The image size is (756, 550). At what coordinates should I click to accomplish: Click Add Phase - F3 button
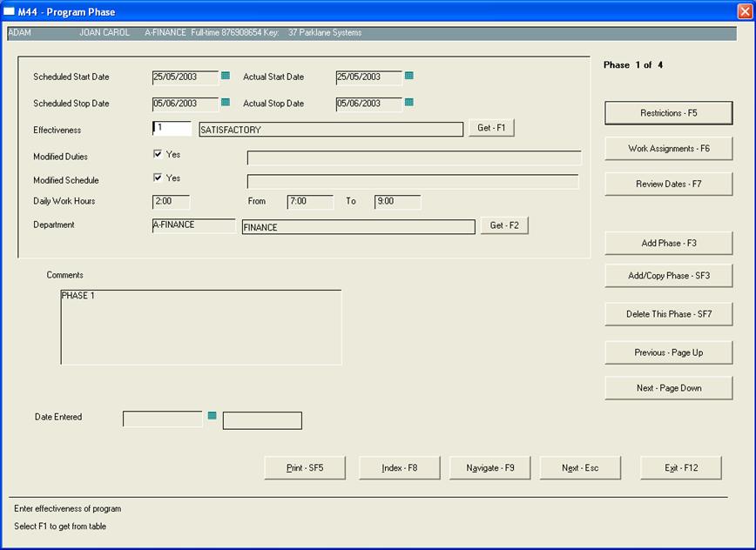tap(669, 243)
